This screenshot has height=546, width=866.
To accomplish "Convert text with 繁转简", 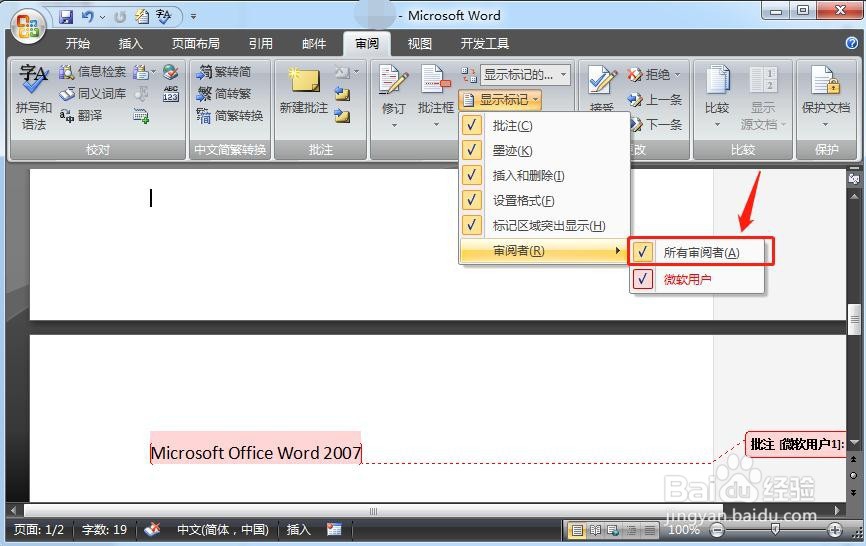I will [x=224, y=71].
